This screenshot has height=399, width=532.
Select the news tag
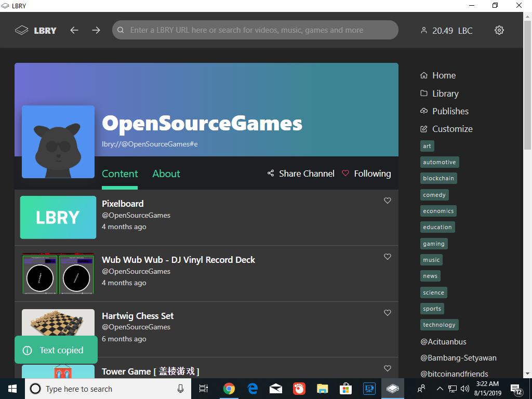point(430,276)
